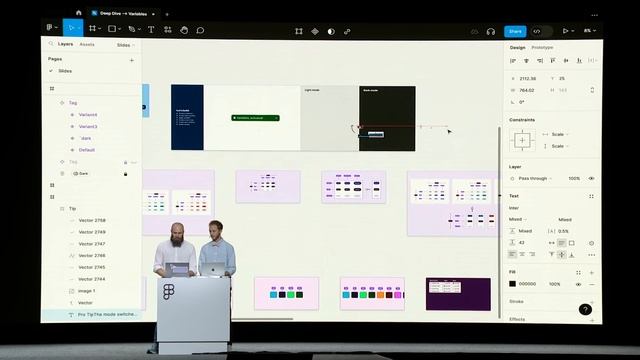Open the Pass through blend mode dropdown

click(x=535, y=178)
